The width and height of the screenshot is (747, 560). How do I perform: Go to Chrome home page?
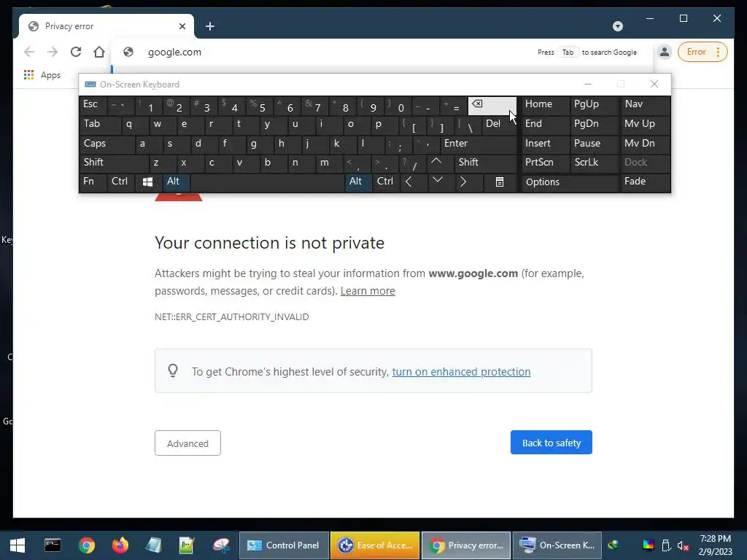point(99,52)
